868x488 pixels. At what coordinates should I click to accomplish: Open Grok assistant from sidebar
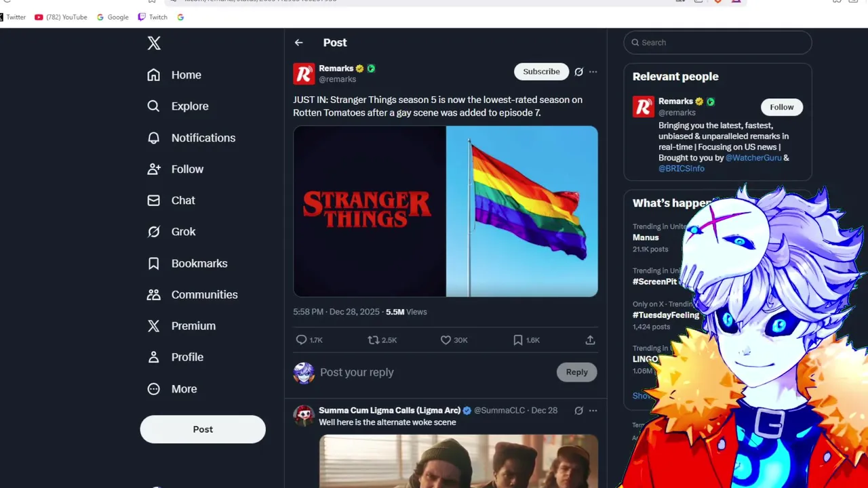(x=171, y=232)
